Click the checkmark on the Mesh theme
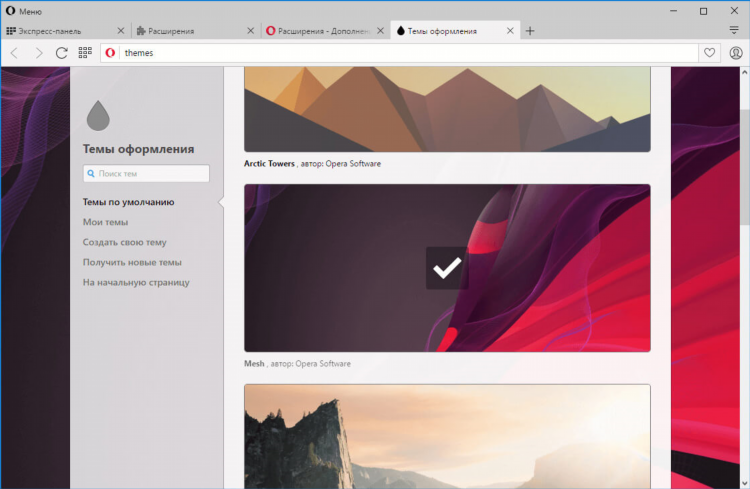This screenshot has width=750, height=489. pos(447,268)
